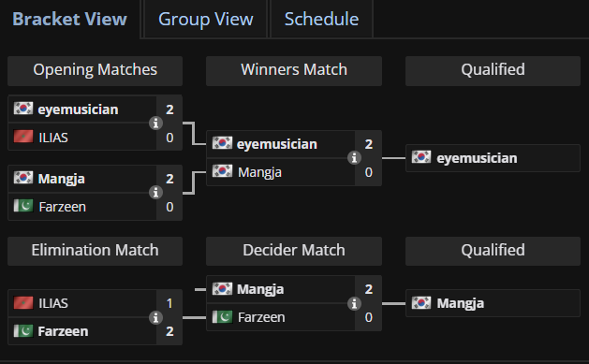The image size is (589, 364).
Task: Click Mangja name in Winners Match
Action: pos(259,172)
